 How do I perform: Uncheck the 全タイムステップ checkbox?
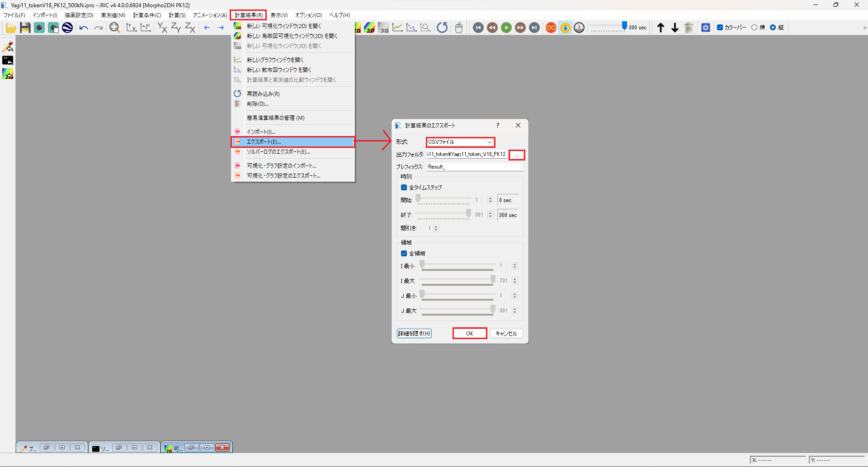[404, 188]
